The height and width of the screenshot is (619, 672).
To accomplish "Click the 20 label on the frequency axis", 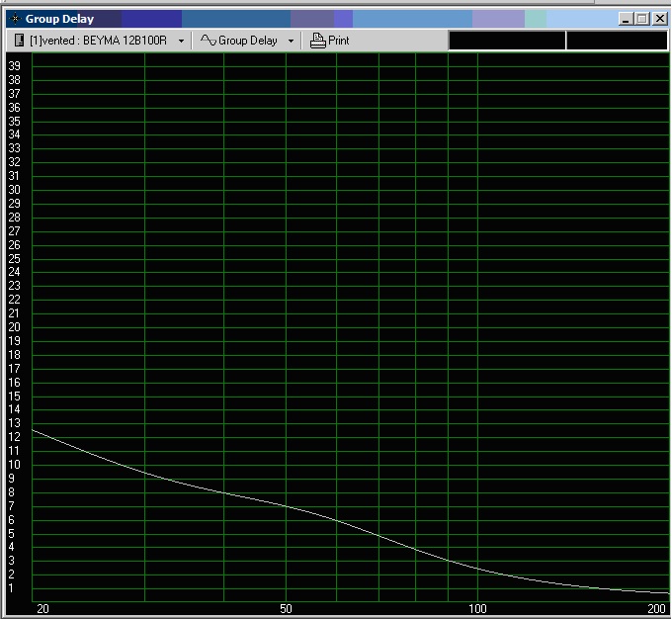I will pyautogui.click(x=42, y=608).
